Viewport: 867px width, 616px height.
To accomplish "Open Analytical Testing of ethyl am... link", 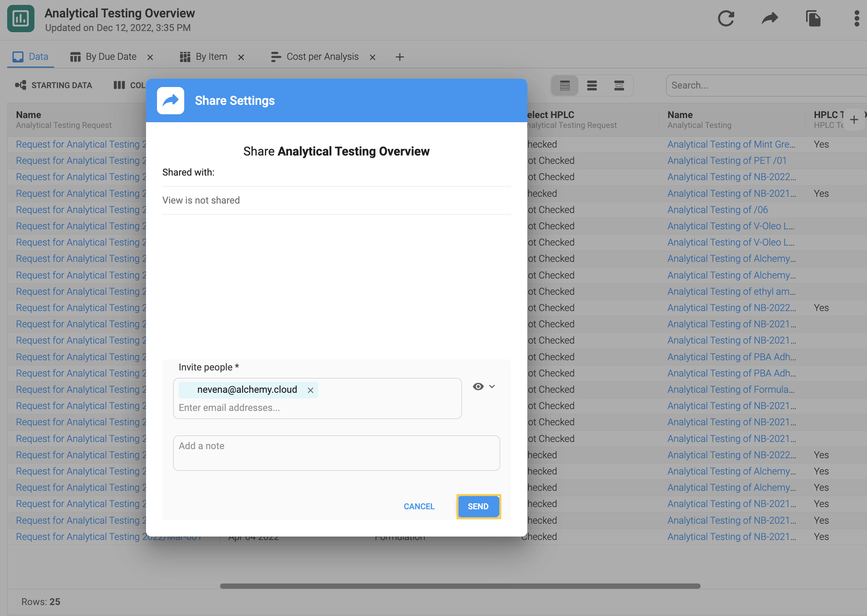I will (x=731, y=292).
